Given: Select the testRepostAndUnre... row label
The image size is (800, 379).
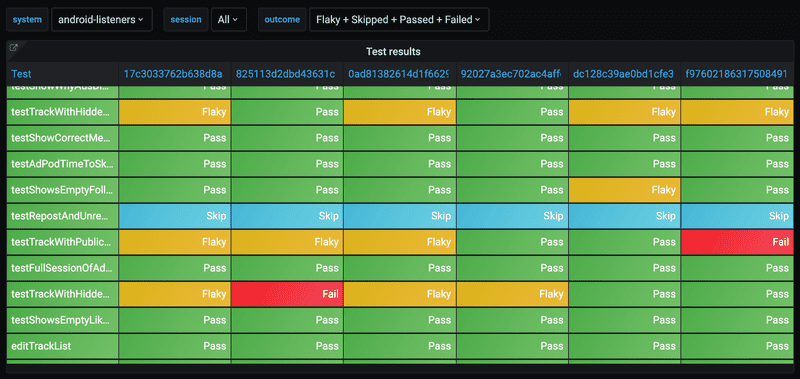Looking at the screenshot, I should tap(62, 216).
